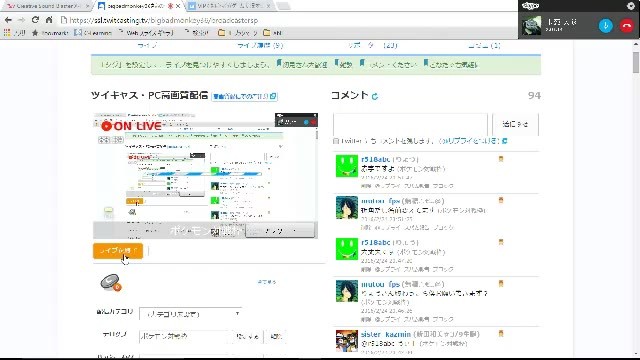Open the Web スライスギャラリー bookmark

146,33
